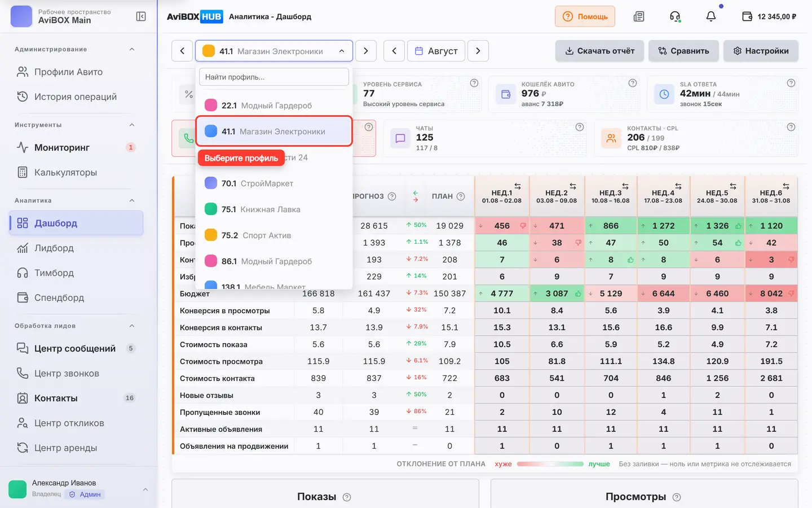This screenshot has height=508, width=812.
Task: Open Мониторинг in sidebar
Action: pos(76,147)
